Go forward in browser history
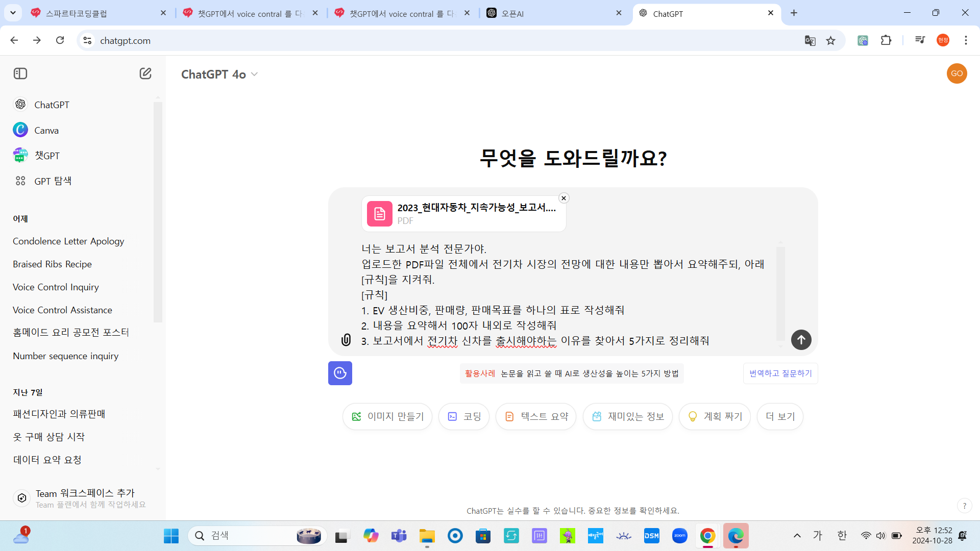Viewport: 980px width, 551px height. [x=37, y=40]
